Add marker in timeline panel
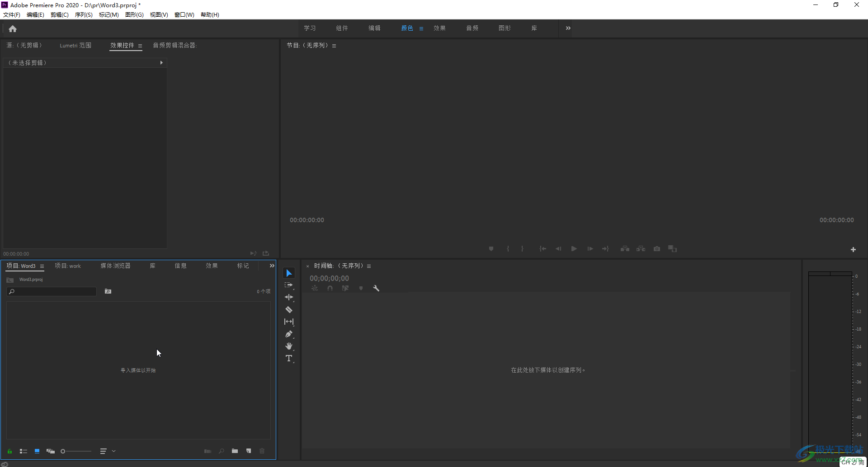The height and width of the screenshot is (467, 868). tap(361, 288)
